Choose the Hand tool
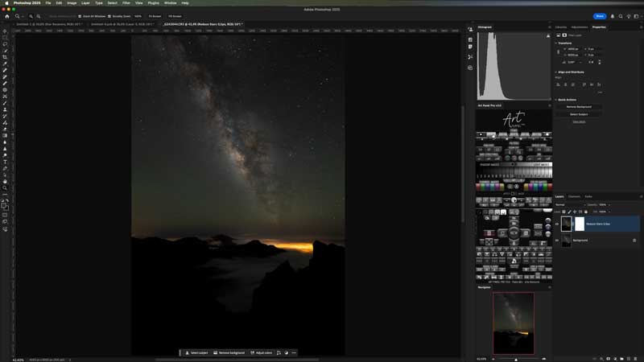Screen dimensions: 644x362 pyautogui.click(x=5, y=181)
